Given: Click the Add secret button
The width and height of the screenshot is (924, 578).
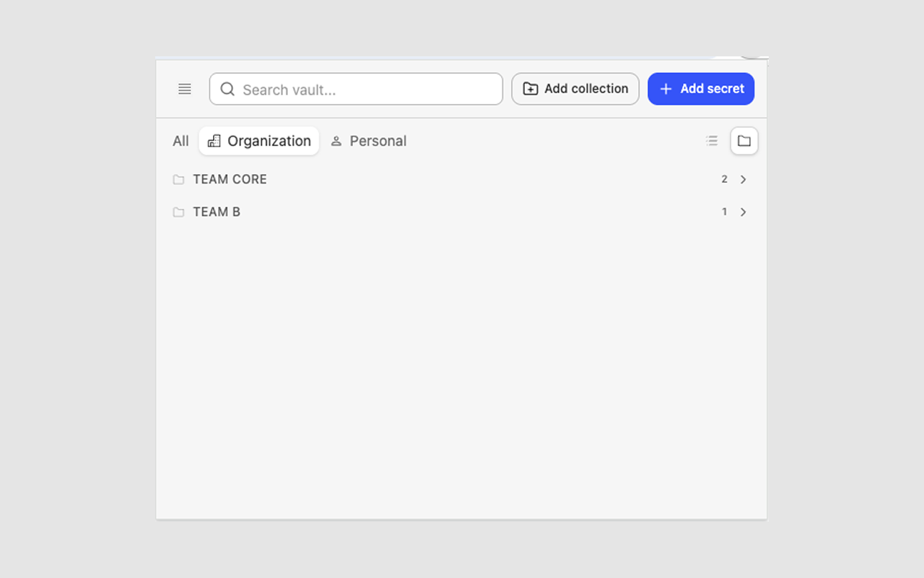Looking at the screenshot, I should [701, 89].
